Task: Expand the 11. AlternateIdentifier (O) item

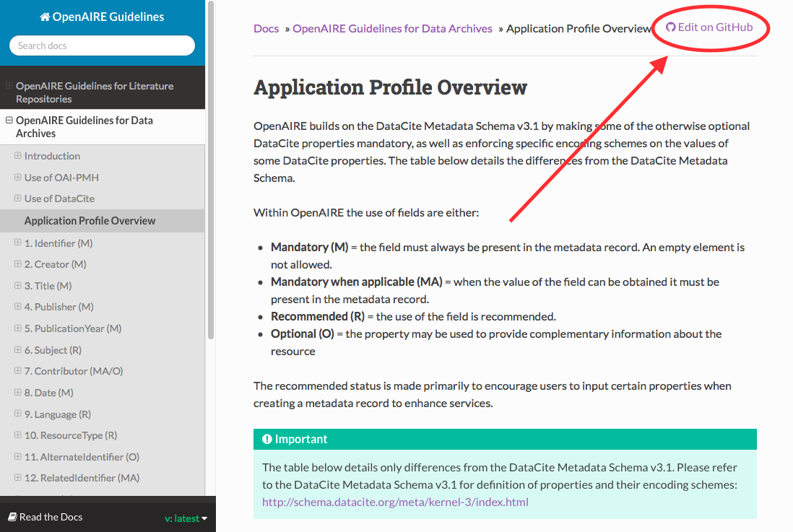Action: click(18, 457)
